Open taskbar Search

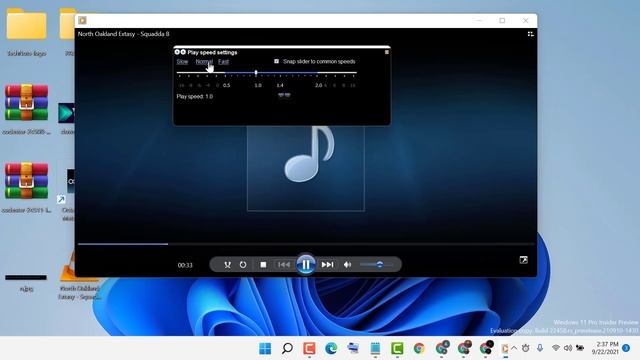pyautogui.click(x=287, y=348)
